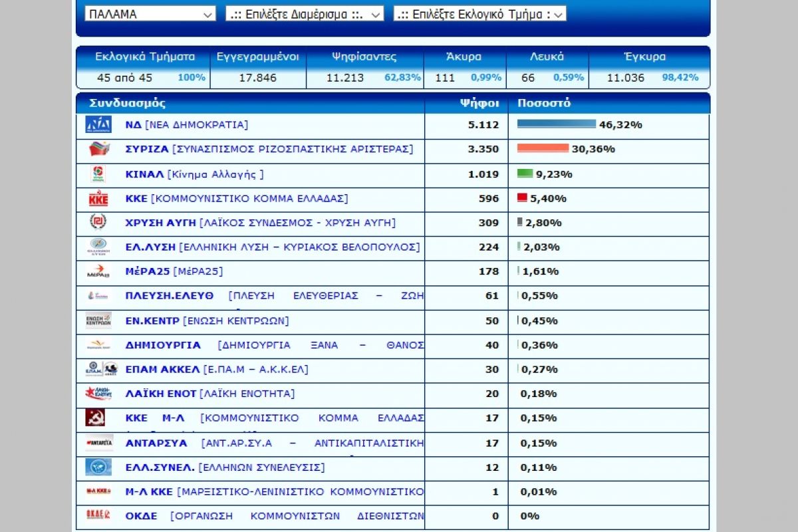The width and height of the screenshot is (798, 532).
Task: Click the ΕΠΑΜ ΑΚΚΕΛ party logo
Action: coord(102,369)
